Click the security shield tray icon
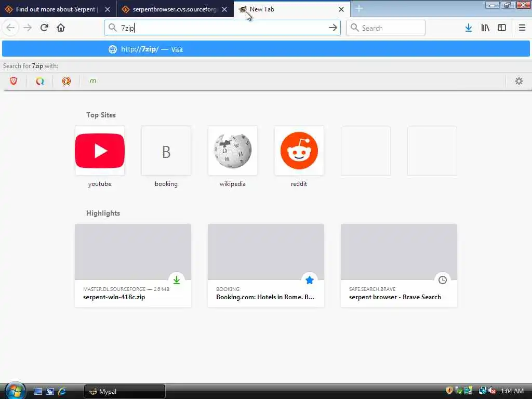532x399 pixels. click(449, 391)
